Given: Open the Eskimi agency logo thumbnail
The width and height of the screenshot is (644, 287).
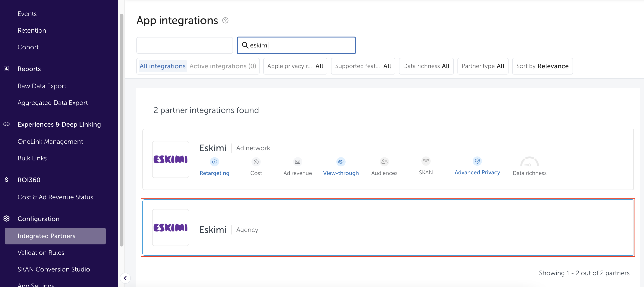Looking at the screenshot, I should (x=171, y=228).
